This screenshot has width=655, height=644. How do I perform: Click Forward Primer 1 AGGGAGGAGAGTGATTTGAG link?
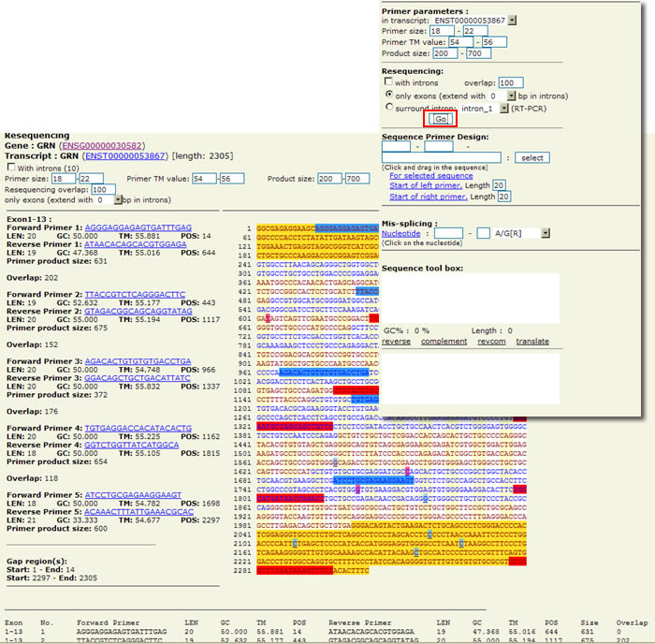click(138, 227)
